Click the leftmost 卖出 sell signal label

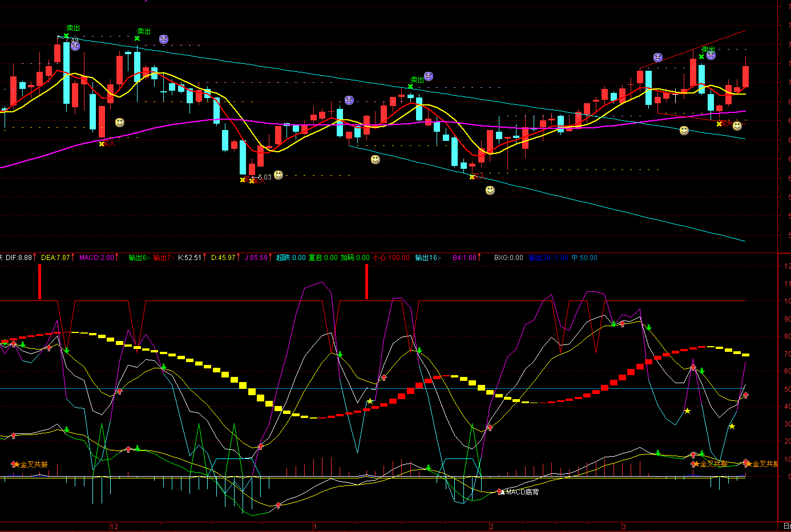73,28
